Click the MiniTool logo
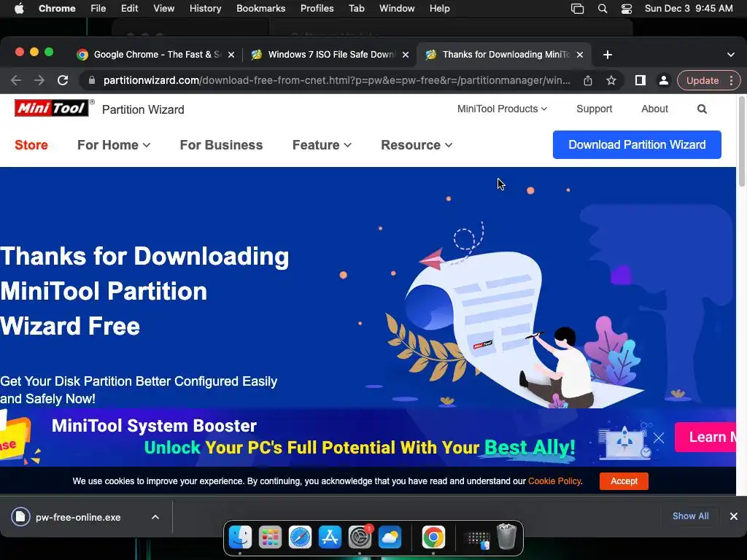 pos(52,108)
